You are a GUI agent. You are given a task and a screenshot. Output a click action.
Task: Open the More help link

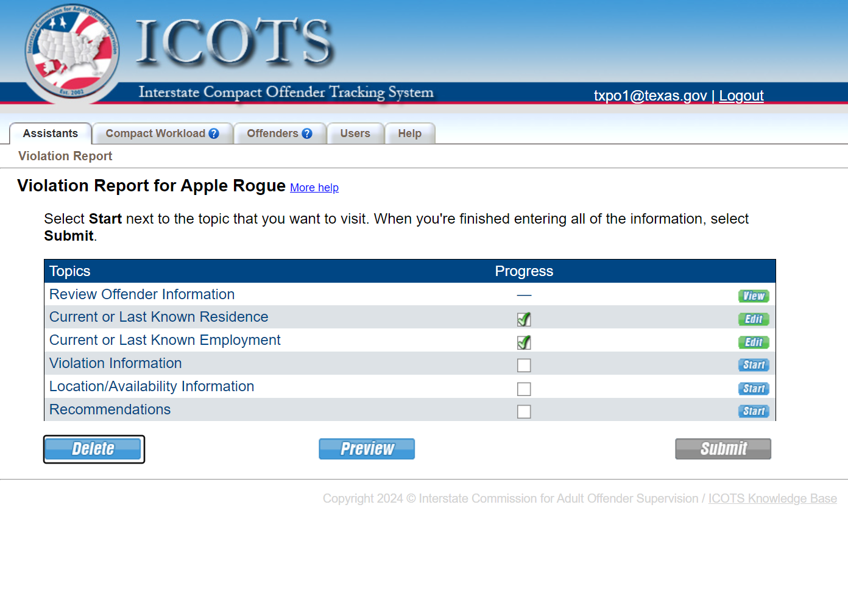(314, 188)
